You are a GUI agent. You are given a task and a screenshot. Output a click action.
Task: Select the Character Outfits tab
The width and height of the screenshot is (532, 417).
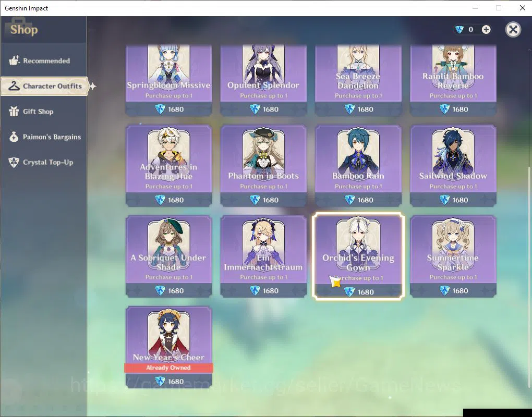[x=44, y=86]
